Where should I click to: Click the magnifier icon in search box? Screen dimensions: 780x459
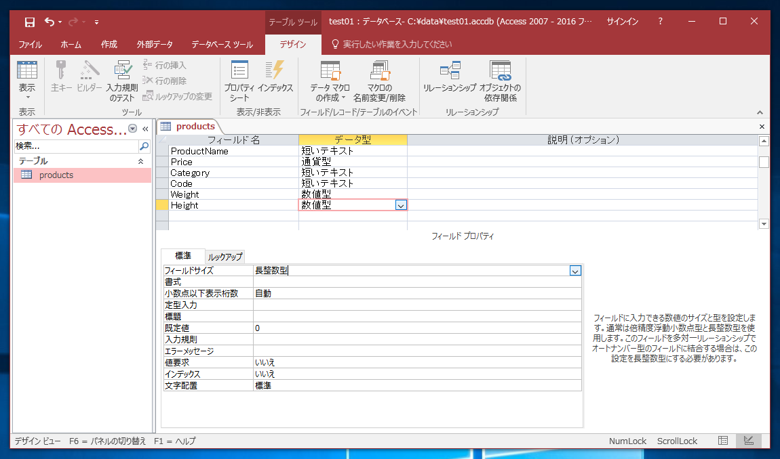144,146
